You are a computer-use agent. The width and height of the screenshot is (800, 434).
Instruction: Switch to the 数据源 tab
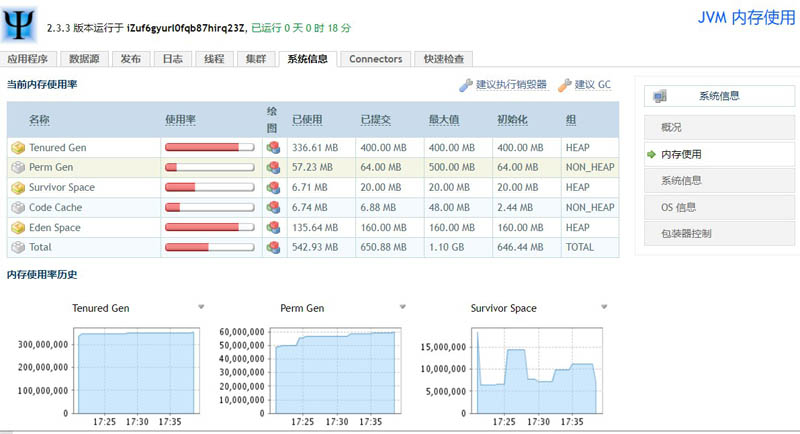tap(84, 59)
